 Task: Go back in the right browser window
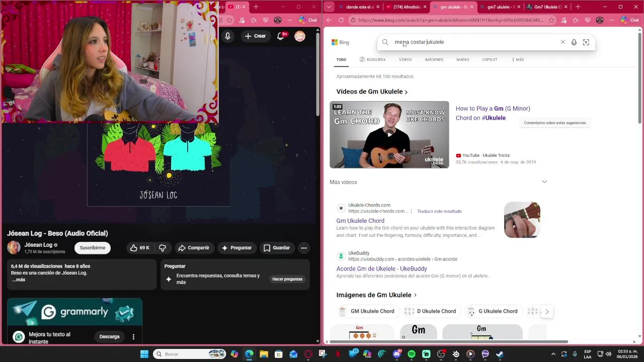pos(329,20)
